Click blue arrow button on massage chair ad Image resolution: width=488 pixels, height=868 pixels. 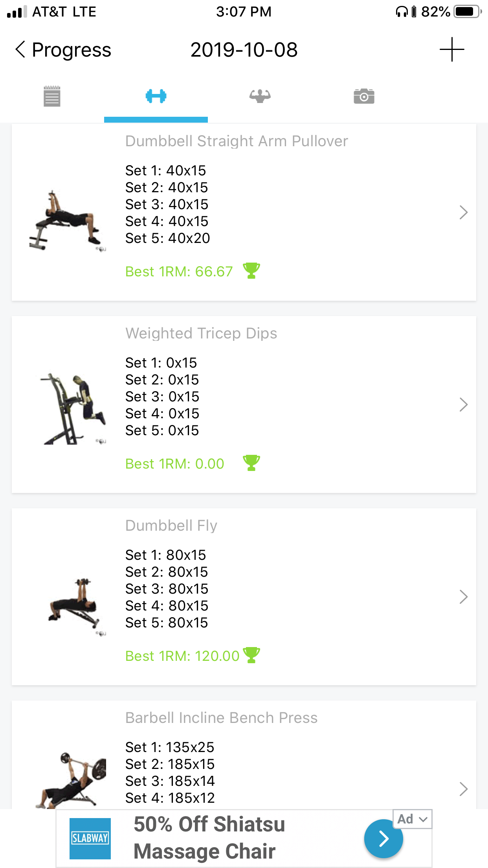pos(383,839)
